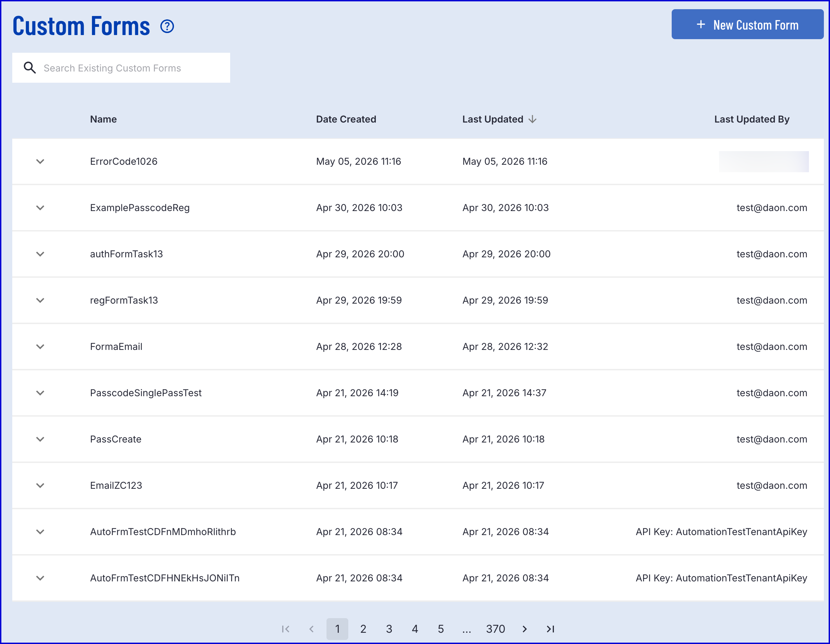Expand the PasscodeSinglePassTest row
This screenshot has width=830, height=644.
coord(40,393)
